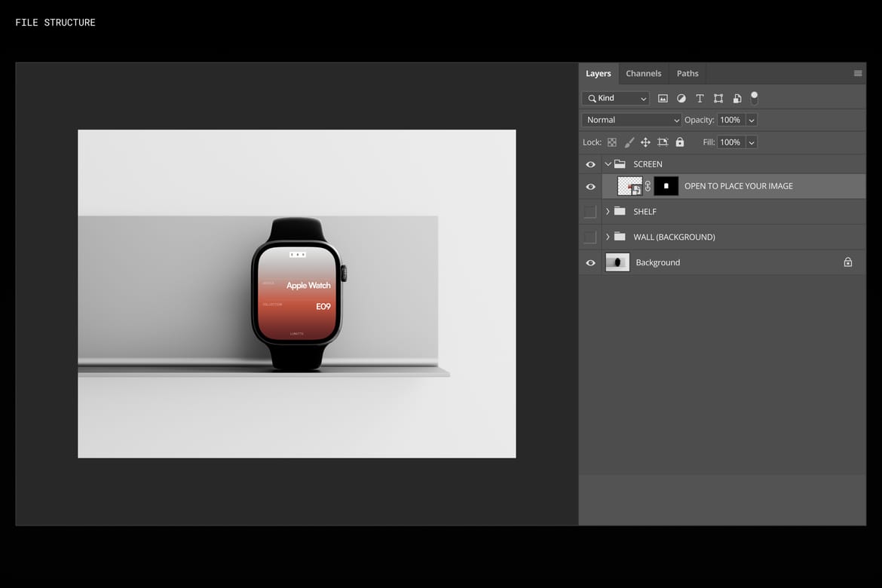Open the Fill slider dropdown arrow
This screenshot has width=882, height=588.
[752, 142]
